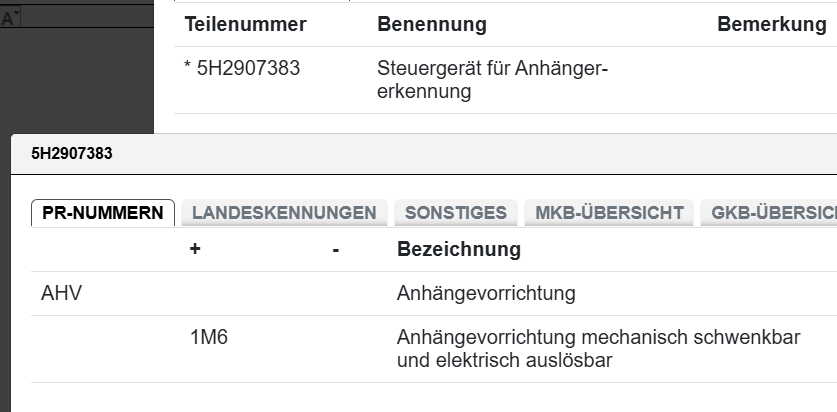Go to the GKB-ÜBERSICHT tab
This screenshot has width=837, height=412.
(x=772, y=212)
